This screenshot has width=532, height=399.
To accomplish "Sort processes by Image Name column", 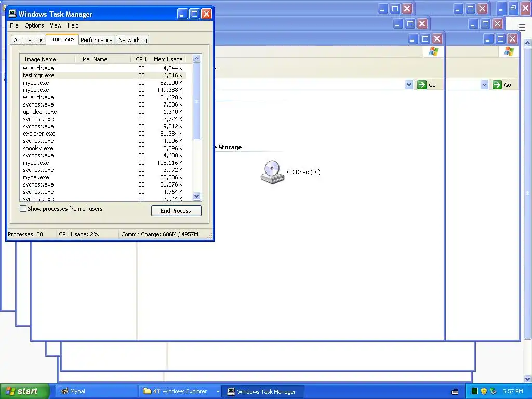I will [x=47, y=59].
